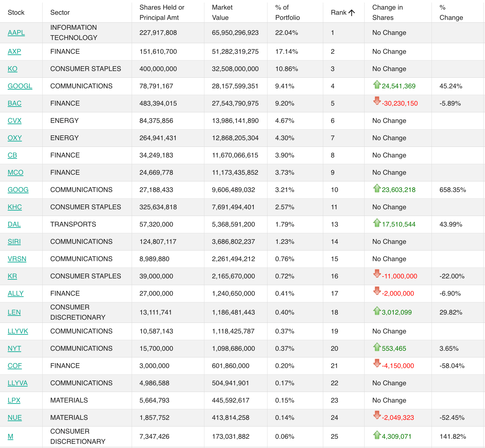Open the CVX stock link
Viewport: 485px width, 448px height.
pyautogui.click(x=14, y=121)
